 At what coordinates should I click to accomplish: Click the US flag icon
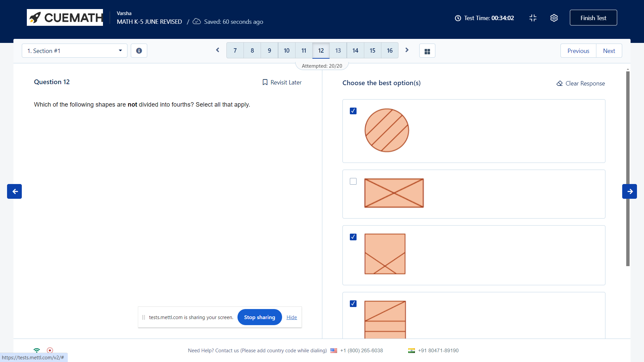point(334,351)
